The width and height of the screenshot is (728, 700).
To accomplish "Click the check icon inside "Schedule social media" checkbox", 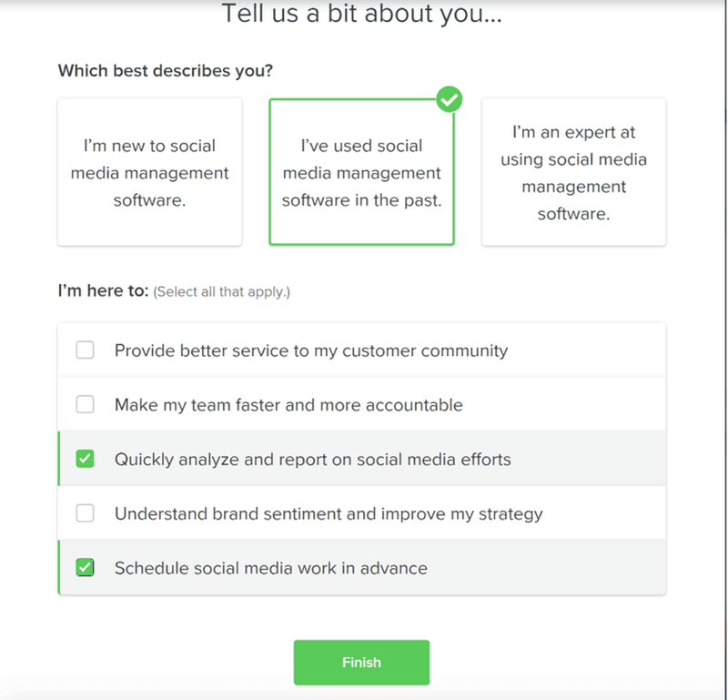I will coord(85,567).
